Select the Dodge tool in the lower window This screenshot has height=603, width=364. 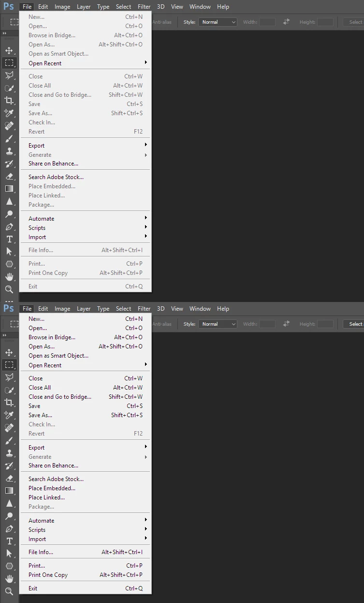pos(9,516)
